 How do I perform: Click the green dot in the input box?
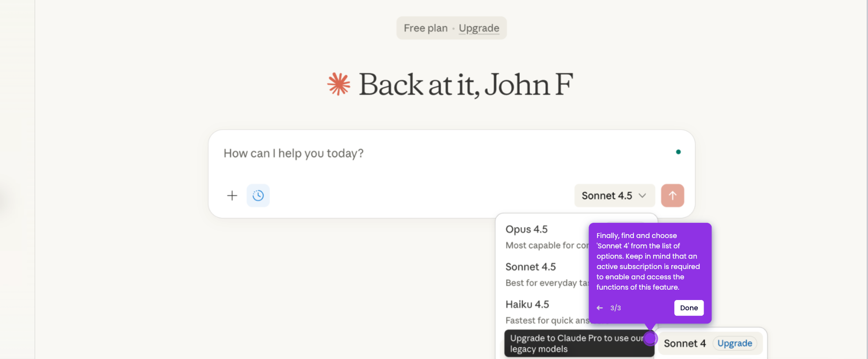[678, 152]
